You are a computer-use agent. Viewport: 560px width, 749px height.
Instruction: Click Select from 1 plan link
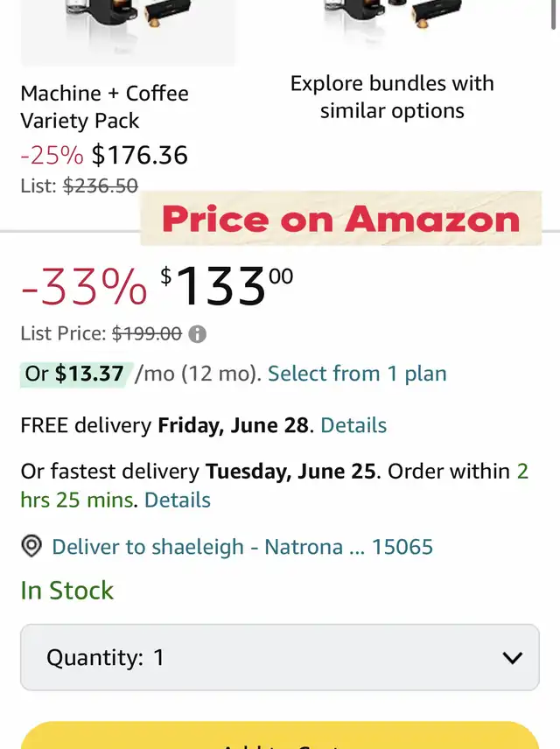click(x=357, y=374)
